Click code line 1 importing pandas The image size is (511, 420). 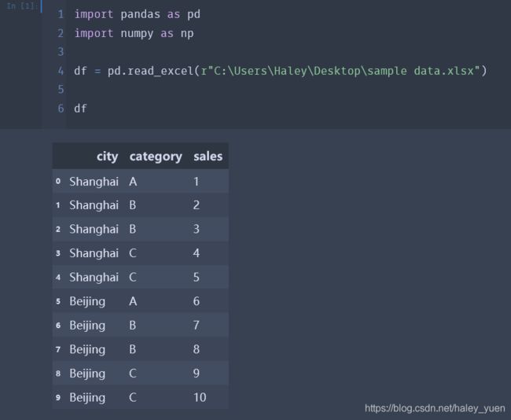point(138,14)
